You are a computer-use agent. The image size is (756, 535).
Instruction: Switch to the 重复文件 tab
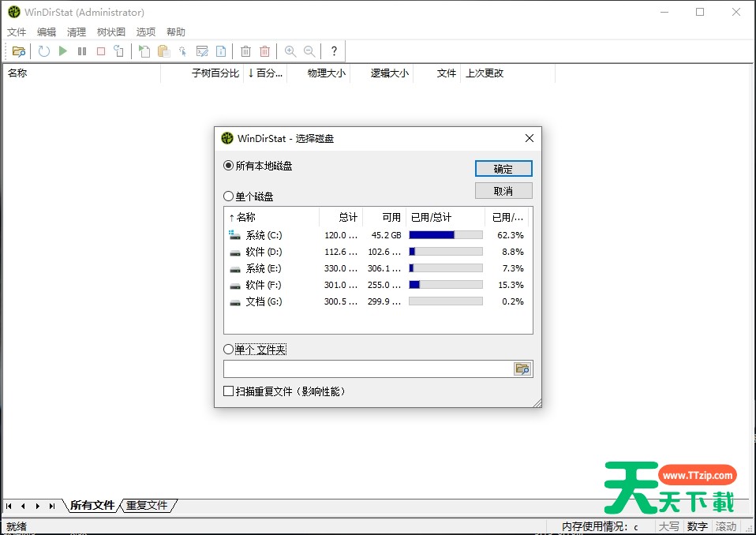(x=147, y=505)
